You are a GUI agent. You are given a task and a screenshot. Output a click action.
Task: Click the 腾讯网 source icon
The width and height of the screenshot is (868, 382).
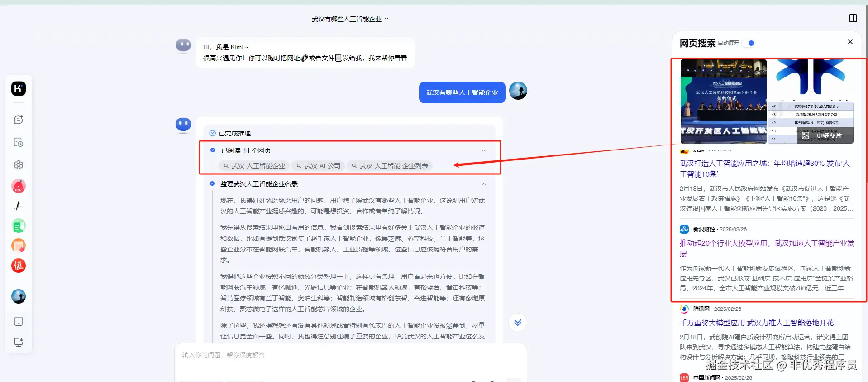[x=684, y=309]
